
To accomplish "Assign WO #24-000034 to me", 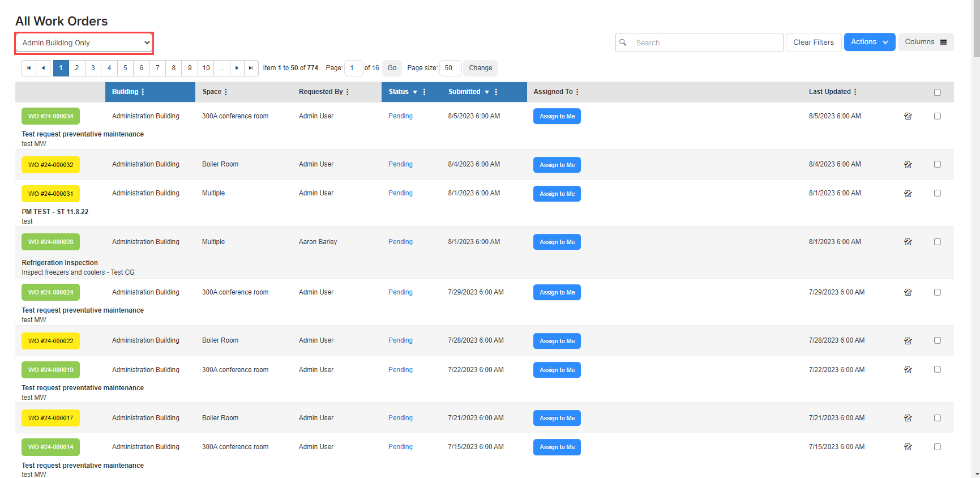I will click(557, 116).
